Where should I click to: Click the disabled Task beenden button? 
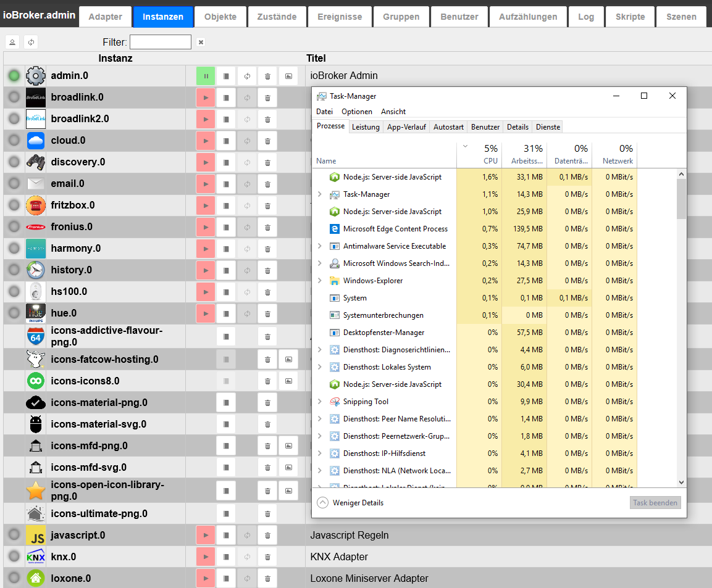[x=655, y=503]
